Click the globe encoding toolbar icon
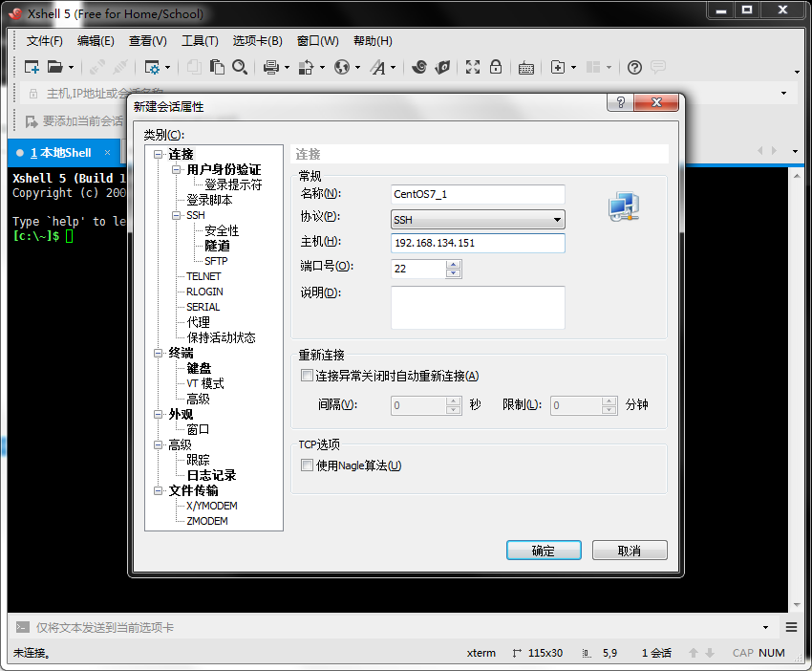The width and height of the screenshot is (812, 671). point(342,67)
